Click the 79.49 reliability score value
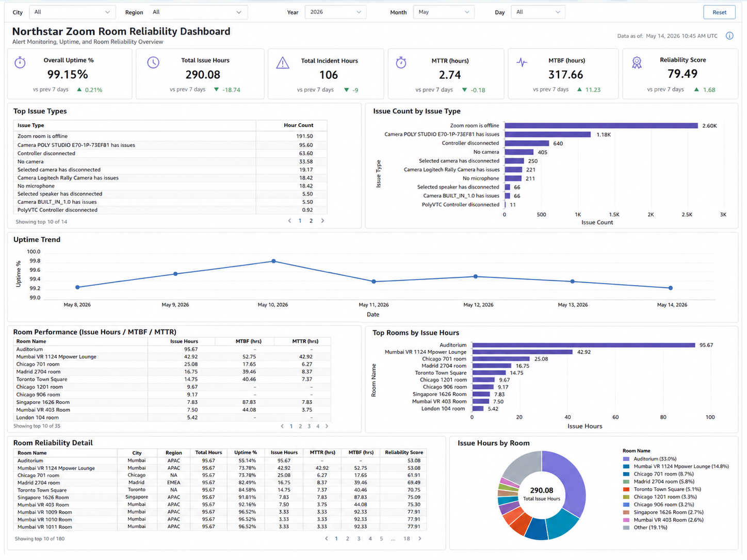 (x=682, y=74)
